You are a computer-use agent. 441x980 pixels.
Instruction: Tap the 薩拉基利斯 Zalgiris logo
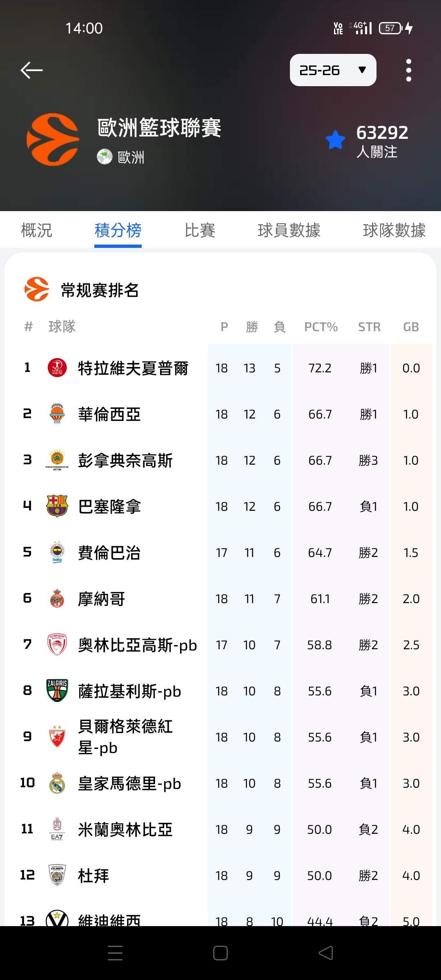[x=57, y=691]
